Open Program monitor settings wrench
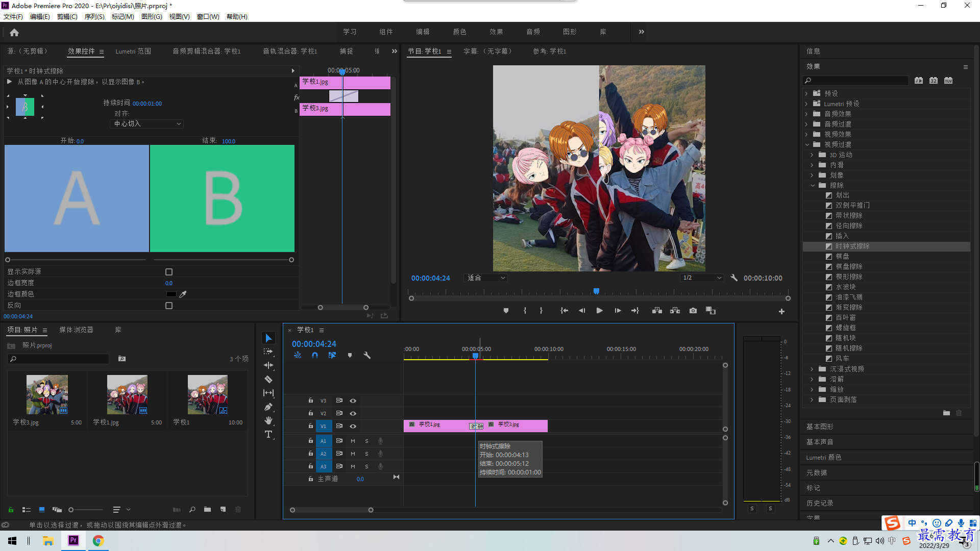 point(734,278)
